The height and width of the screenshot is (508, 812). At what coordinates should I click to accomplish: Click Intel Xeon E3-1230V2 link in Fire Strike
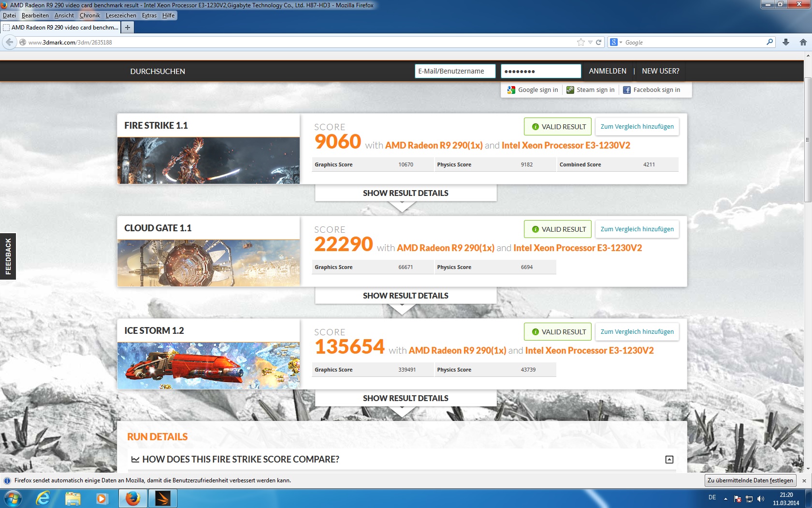pyautogui.click(x=566, y=145)
